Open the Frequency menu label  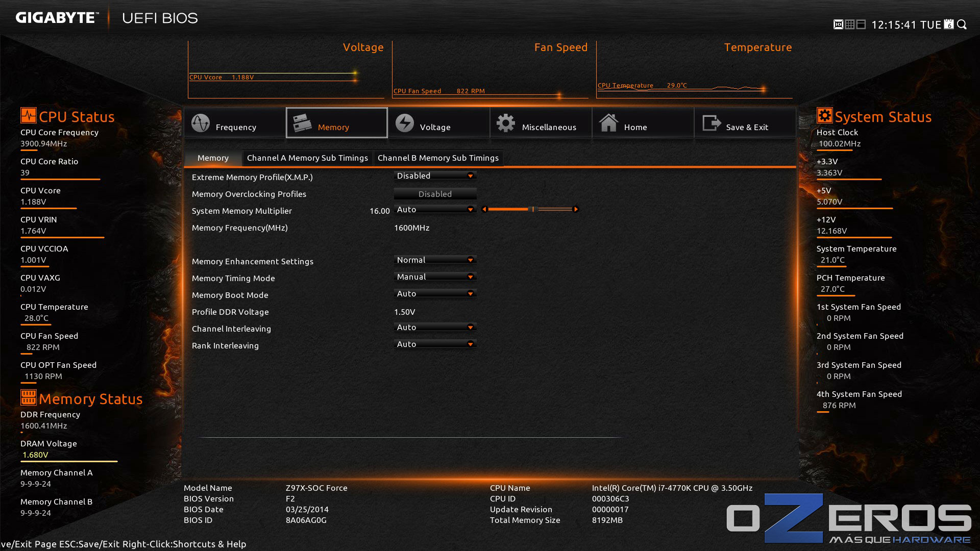click(x=236, y=127)
